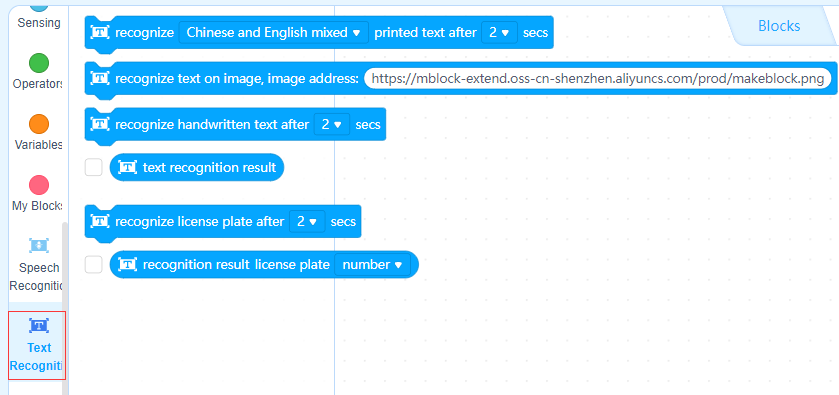Expand license plate seconds dropdown
The height and width of the screenshot is (395, 839).
pyautogui.click(x=307, y=222)
